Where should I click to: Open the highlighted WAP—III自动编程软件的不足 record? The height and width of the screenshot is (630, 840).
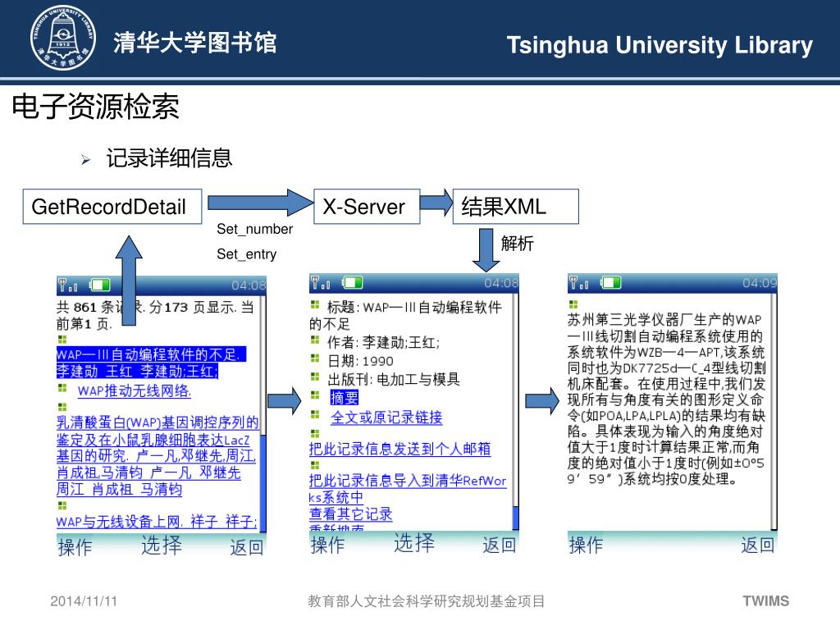point(151,363)
